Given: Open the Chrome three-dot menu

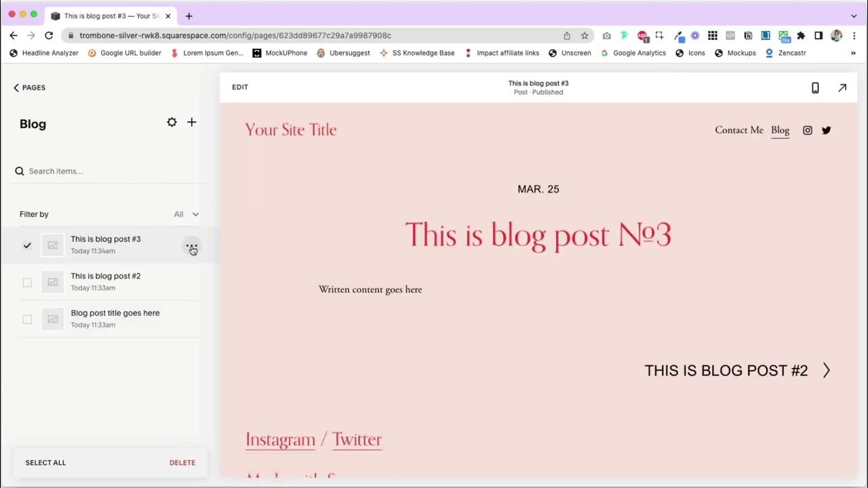Looking at the screenshot, I should click(854, 35).
